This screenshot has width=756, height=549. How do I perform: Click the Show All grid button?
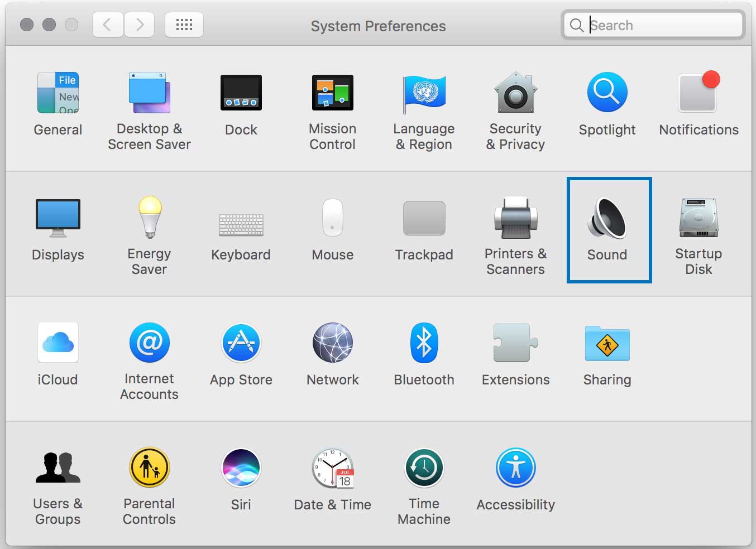[x=184, y=25]
